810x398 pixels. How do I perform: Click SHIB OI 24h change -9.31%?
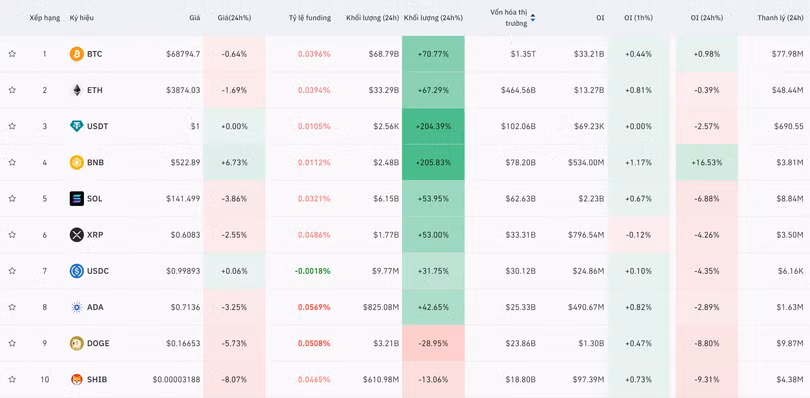(x=707, y=379)
